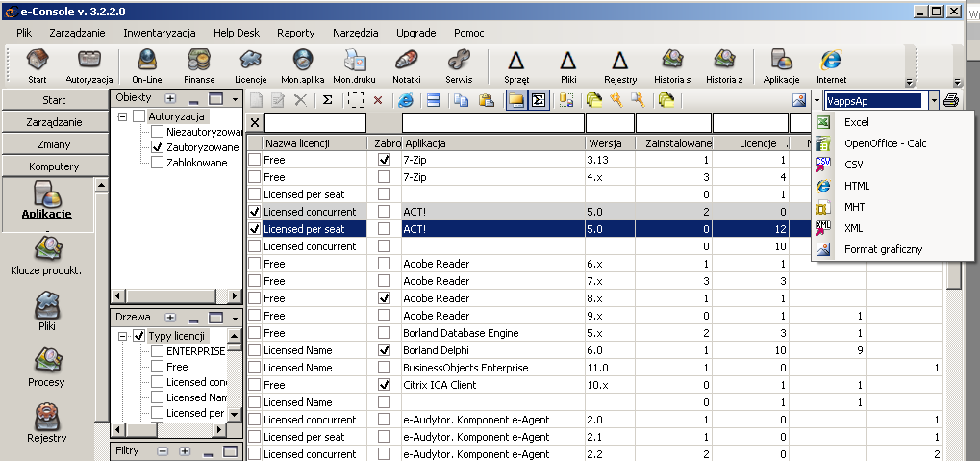980x461 pixels.
Task: Collapse the Typy licencji tree node
Action: pyautogui.click(x=122, y=336)
